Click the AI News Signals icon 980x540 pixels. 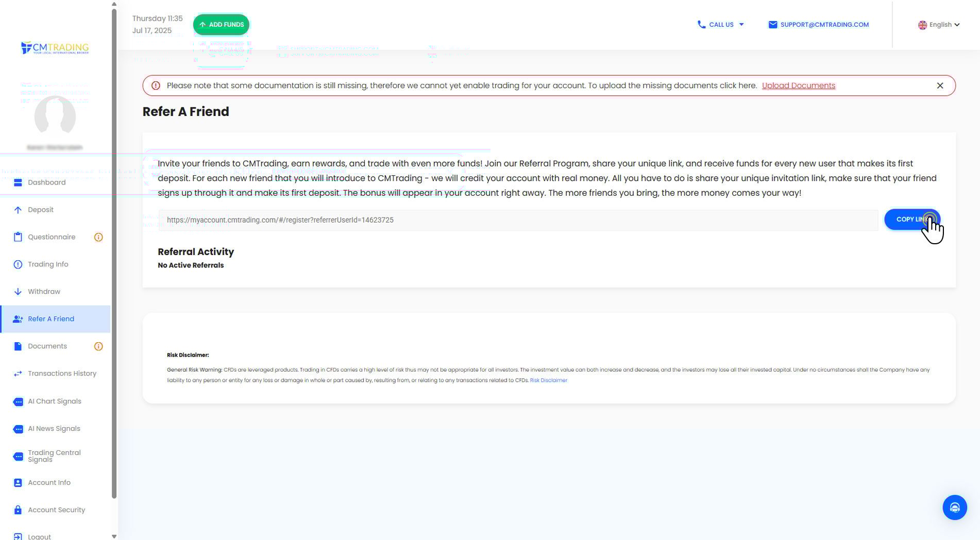18,429
